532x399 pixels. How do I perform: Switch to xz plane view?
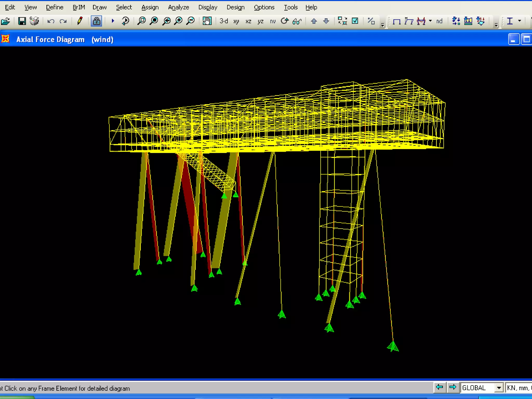click(x=248, y=21)
